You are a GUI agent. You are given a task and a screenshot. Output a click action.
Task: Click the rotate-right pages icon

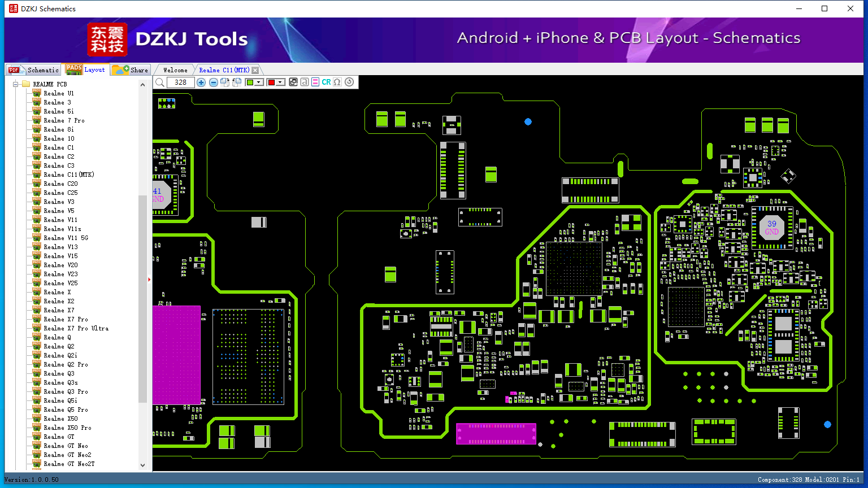point(225,82)
